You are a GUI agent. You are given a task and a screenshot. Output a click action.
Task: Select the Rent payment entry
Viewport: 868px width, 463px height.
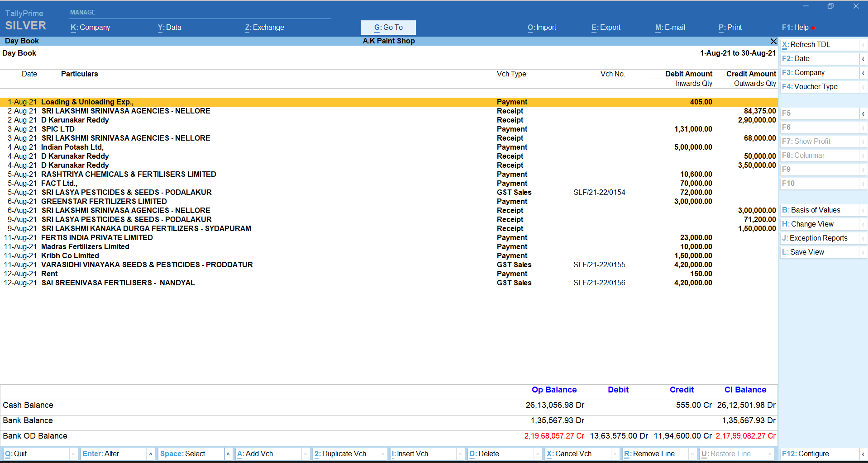[389, 274]
